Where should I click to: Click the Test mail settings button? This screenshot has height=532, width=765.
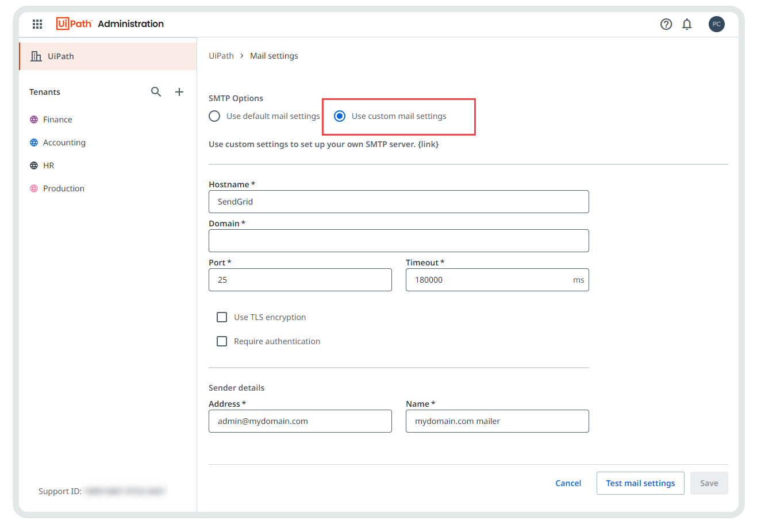(x=640, y=483)
